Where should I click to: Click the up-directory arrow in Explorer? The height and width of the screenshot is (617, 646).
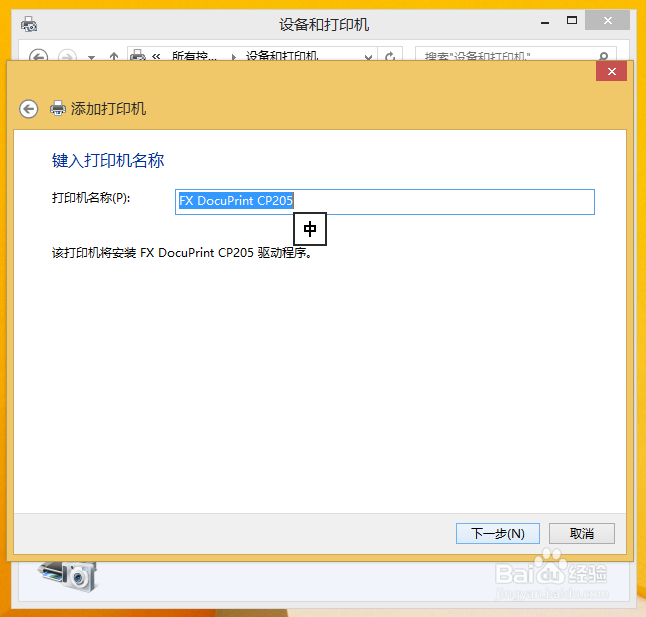[114, 56]
